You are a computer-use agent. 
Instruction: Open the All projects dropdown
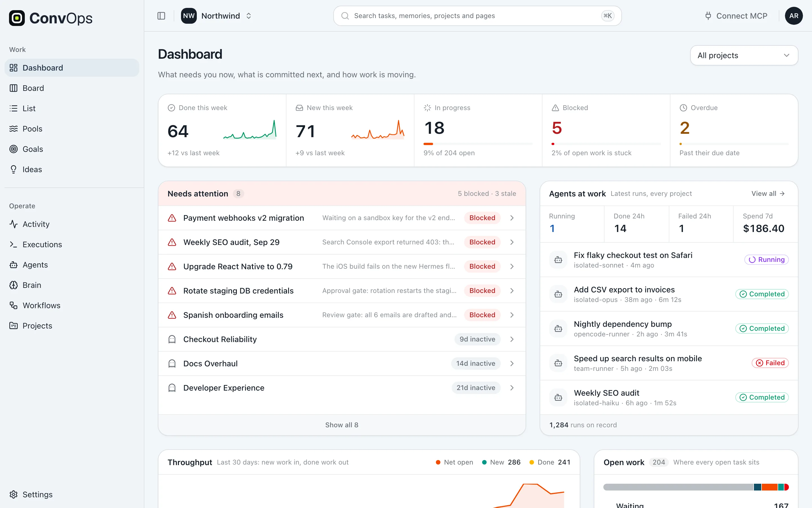[744, 55]
